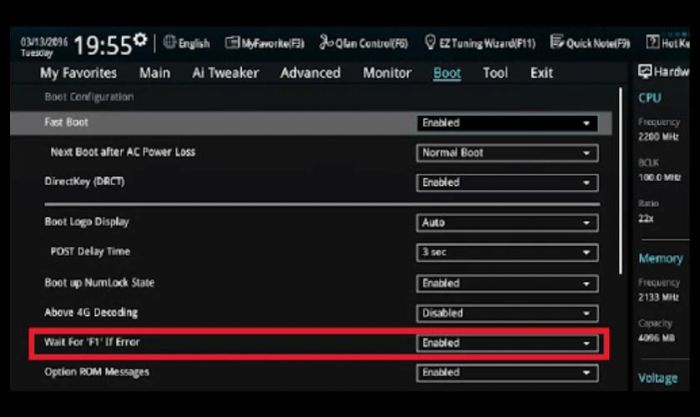Click the Hardware Monitor display icon
The width and height of the screenshot is (700, 417).
(x=645, y=71)
